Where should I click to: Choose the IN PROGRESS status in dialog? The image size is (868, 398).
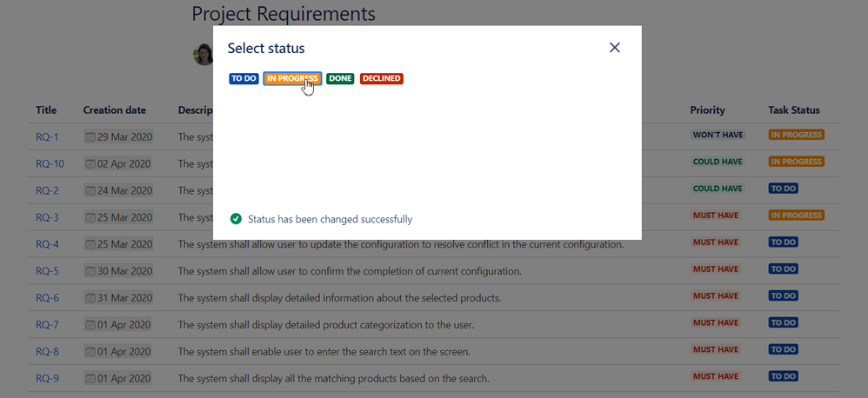[x=292, y=78]
